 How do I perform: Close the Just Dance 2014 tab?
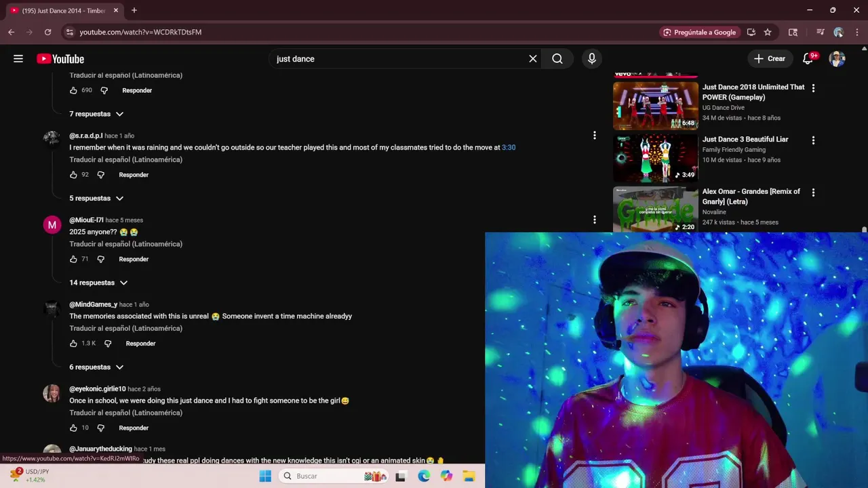click(x=116, y=10)
